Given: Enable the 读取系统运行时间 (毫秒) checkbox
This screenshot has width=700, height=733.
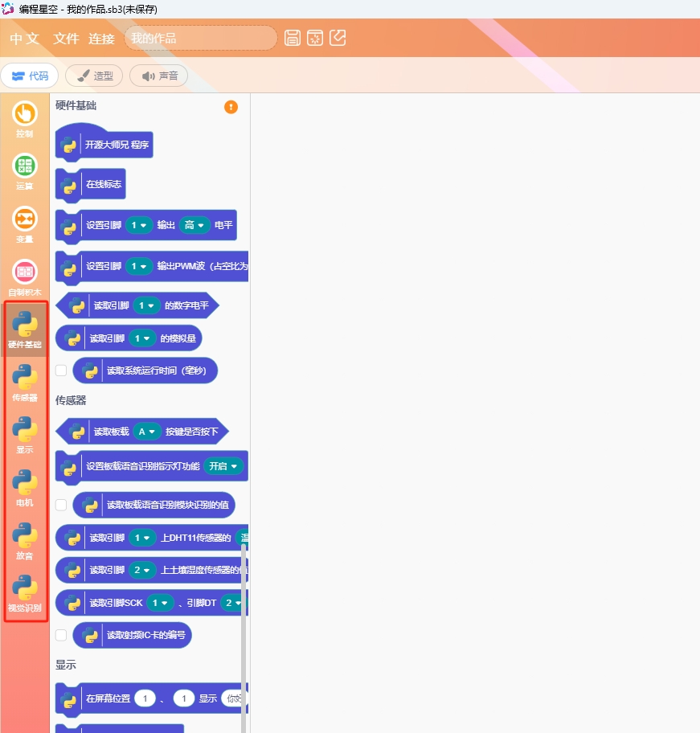Looking at the screenshot, I should 61,371.
